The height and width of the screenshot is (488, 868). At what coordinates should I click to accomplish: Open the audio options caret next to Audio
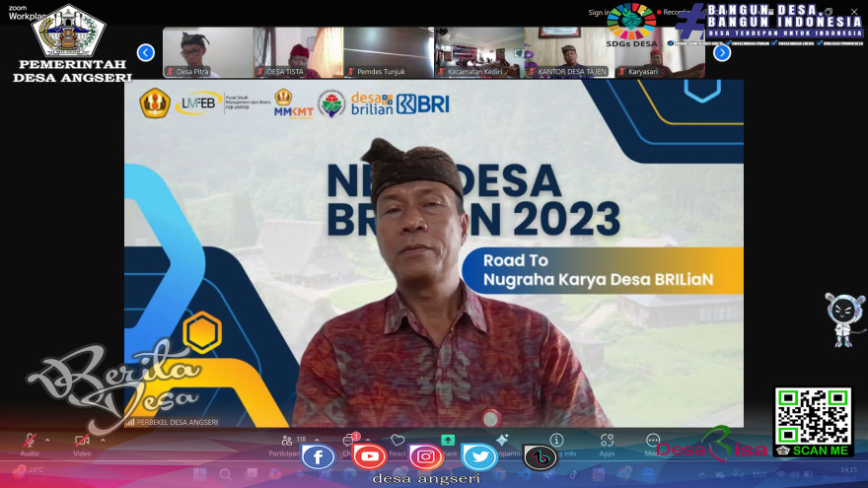point(47,441)
